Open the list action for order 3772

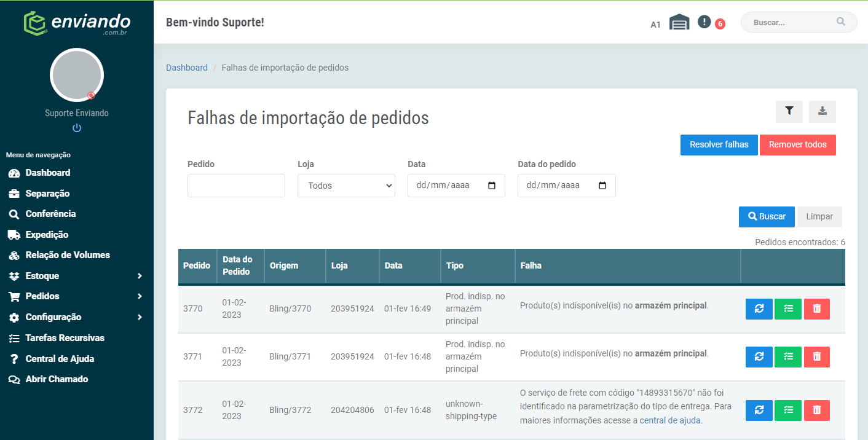[788, 411]
